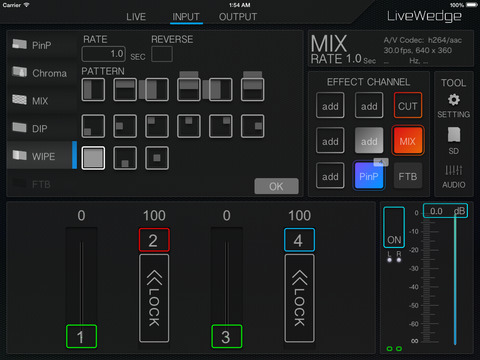Select input channel 1 green button
Image resolution: width=480 pixels, height=360 pixels.
(x=81, y=336)
